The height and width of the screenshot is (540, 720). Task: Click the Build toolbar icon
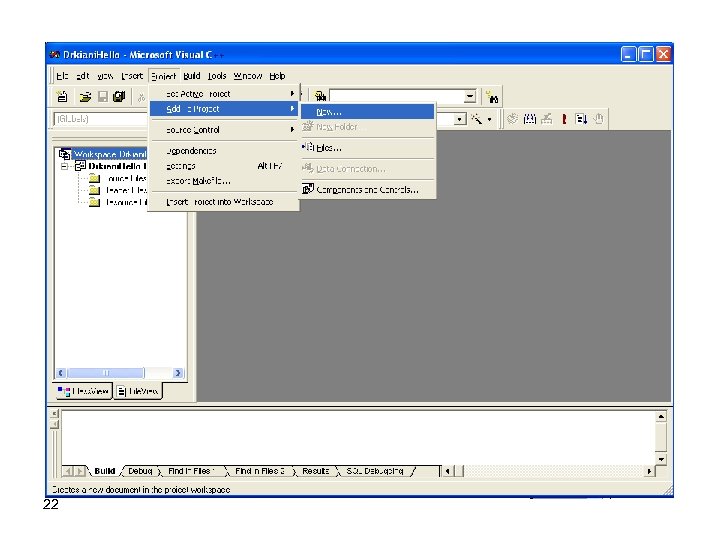click(x=529, y=119)
